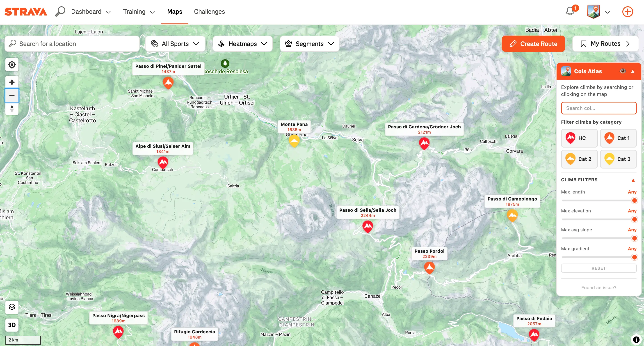Select the Passo Pordoi climb marker
This screenshot has width=644, height=346.
429,268
